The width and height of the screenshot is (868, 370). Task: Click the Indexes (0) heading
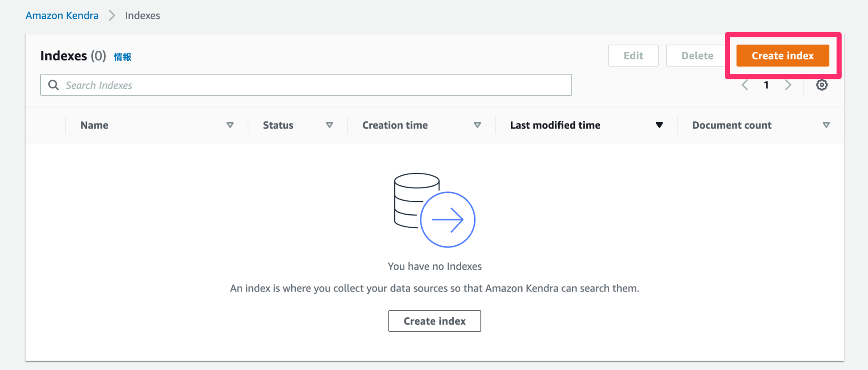point(72,56)
